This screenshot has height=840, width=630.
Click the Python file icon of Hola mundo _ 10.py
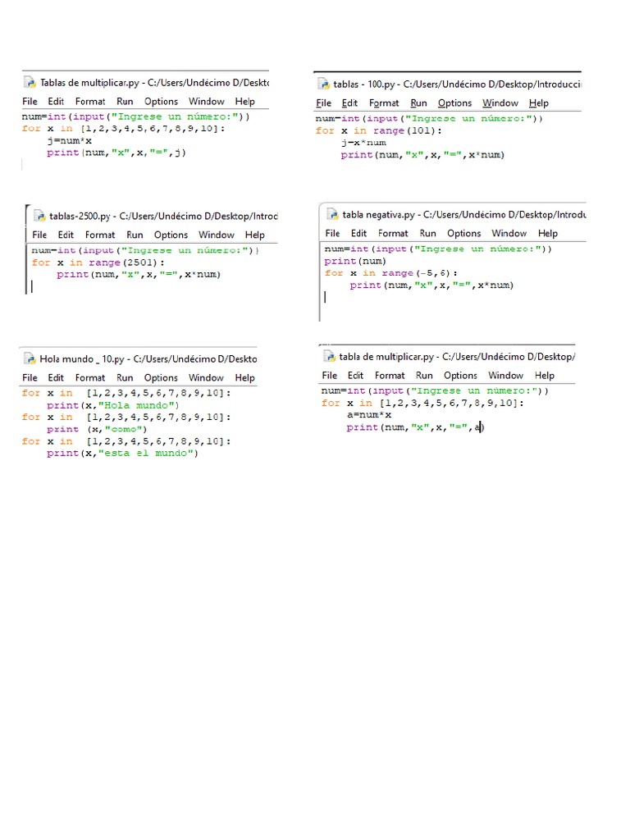(x=30, y=359)
